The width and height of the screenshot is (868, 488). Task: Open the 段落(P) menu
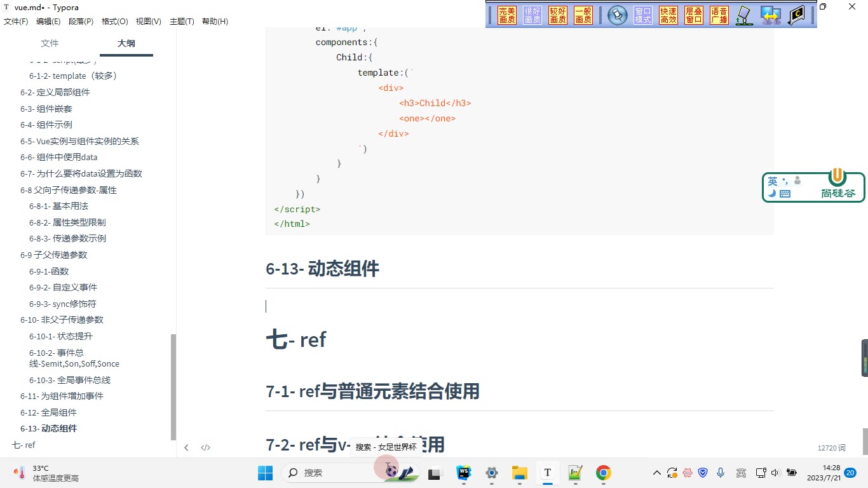click(81, 21)
